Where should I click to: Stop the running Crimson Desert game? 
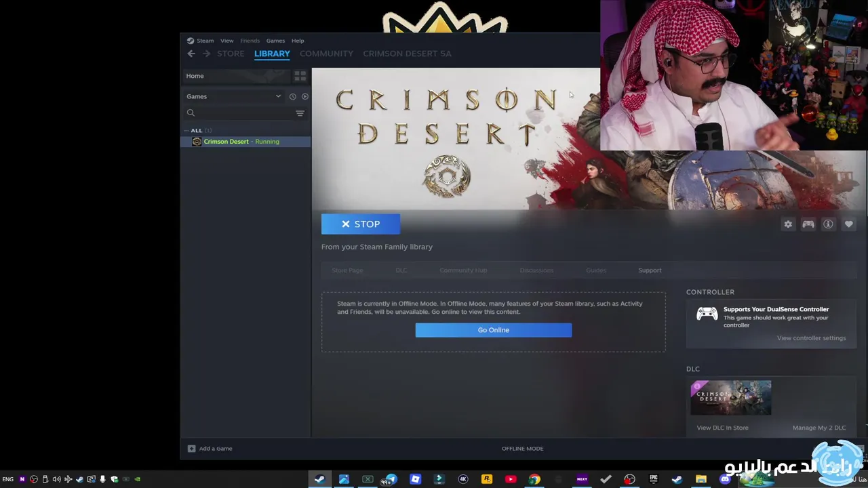click(361, 224)
